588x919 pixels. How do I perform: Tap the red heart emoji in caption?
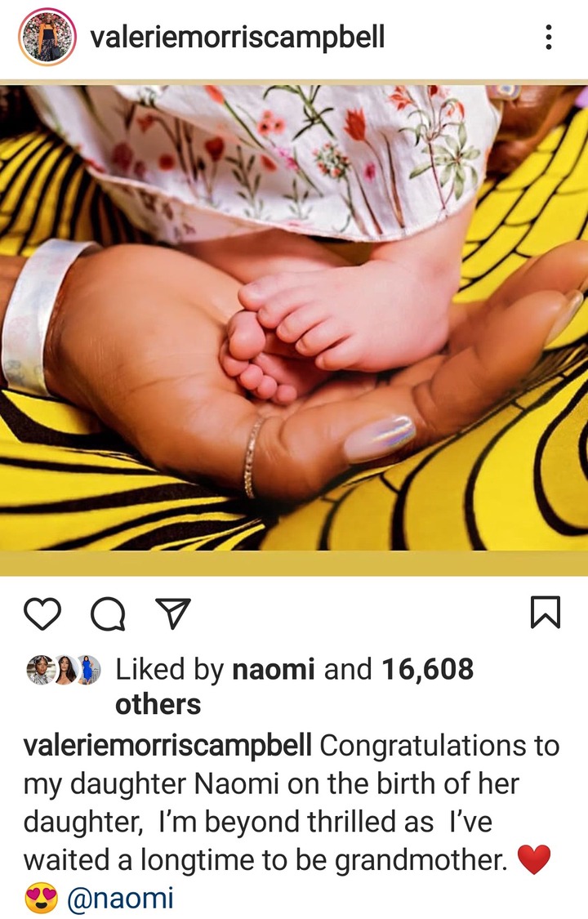tap(534, 859)
